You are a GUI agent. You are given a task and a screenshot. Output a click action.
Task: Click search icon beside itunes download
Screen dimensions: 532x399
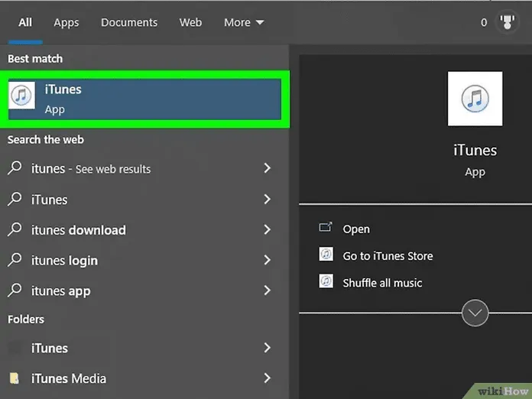click(x=15, y=230)
